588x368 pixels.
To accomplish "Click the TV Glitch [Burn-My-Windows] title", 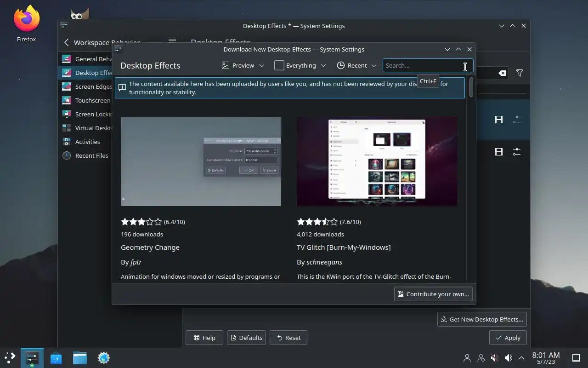I will click(344, 247).
